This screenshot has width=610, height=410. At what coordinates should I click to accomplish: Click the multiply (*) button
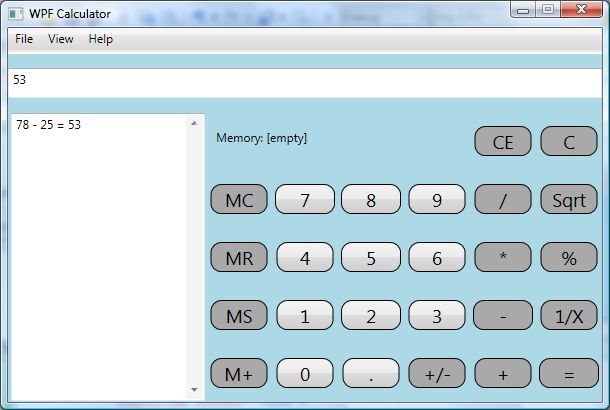503,257
